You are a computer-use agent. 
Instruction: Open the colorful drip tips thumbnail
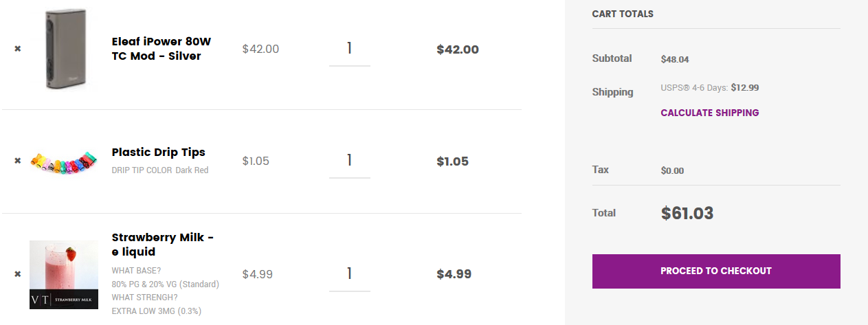[x=64, y=162]
